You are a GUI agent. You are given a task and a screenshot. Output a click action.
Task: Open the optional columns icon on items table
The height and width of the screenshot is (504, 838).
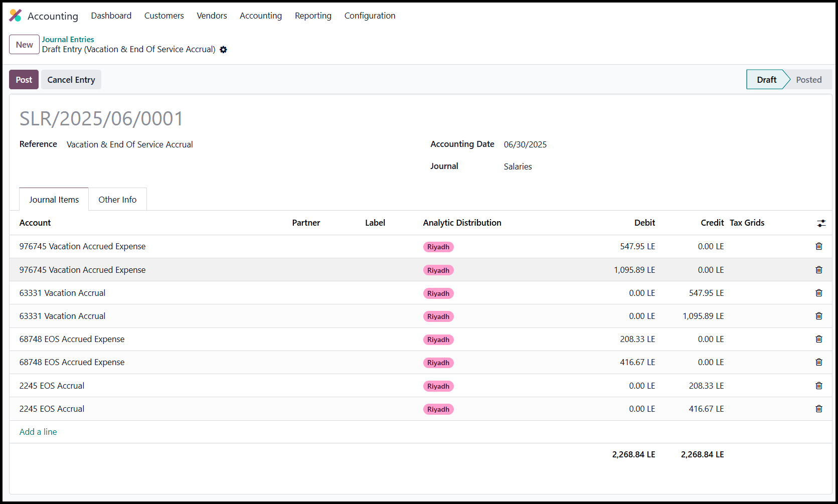821,223
